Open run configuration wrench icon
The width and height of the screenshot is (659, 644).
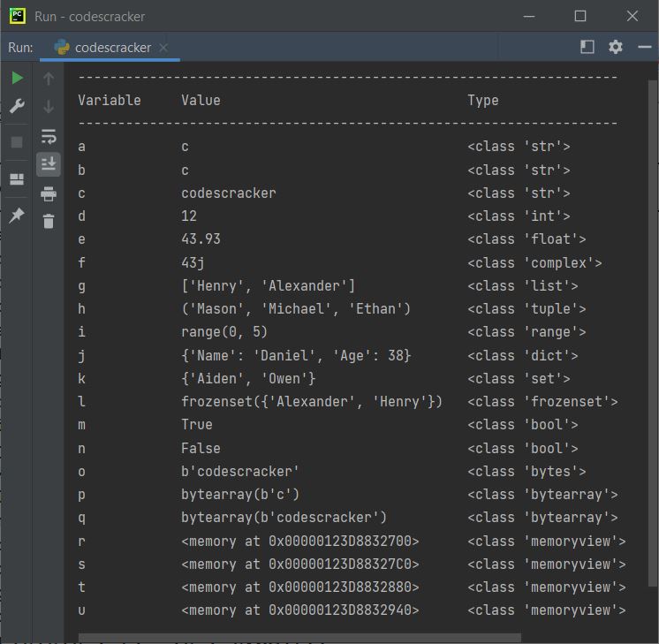tap(17, 106)
